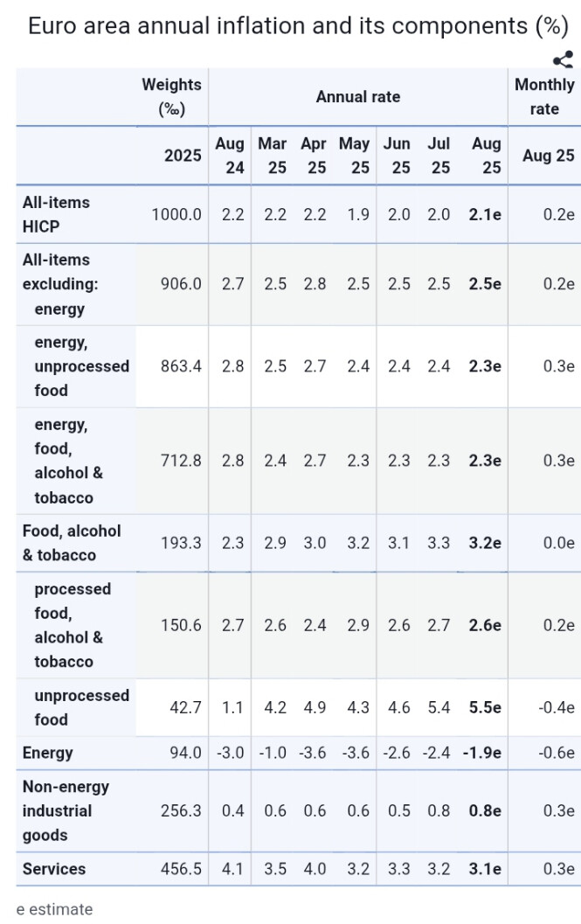The height and width of the screenshot is (924, 581).
Task: Select the All-items HICP row label
Action: pos(56,214)
